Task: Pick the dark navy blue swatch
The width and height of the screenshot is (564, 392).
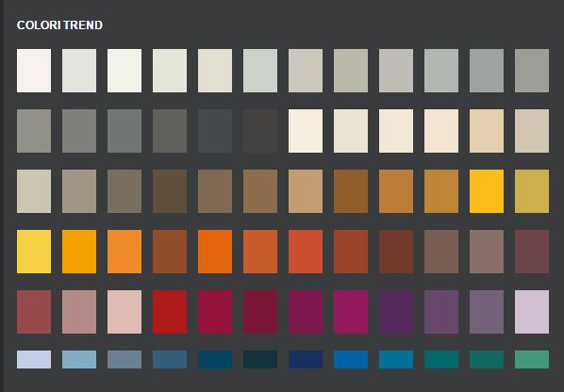Action: point(306,359)
